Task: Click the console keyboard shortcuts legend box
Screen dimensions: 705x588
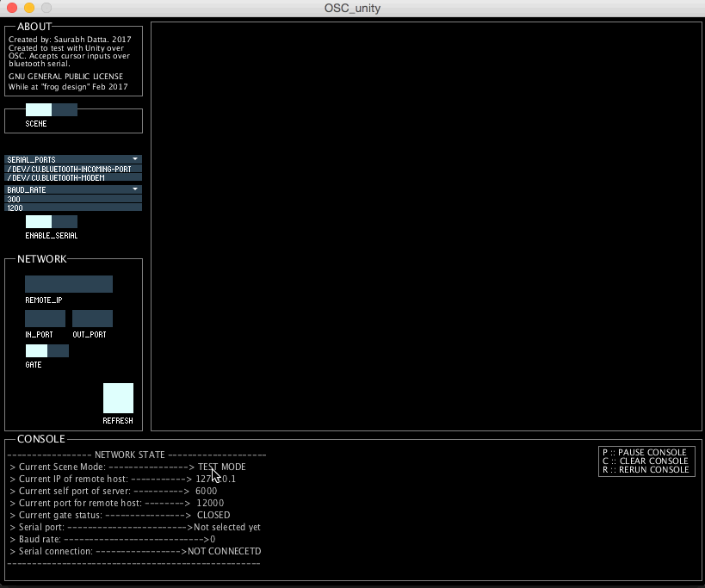Action: point(646,461)
